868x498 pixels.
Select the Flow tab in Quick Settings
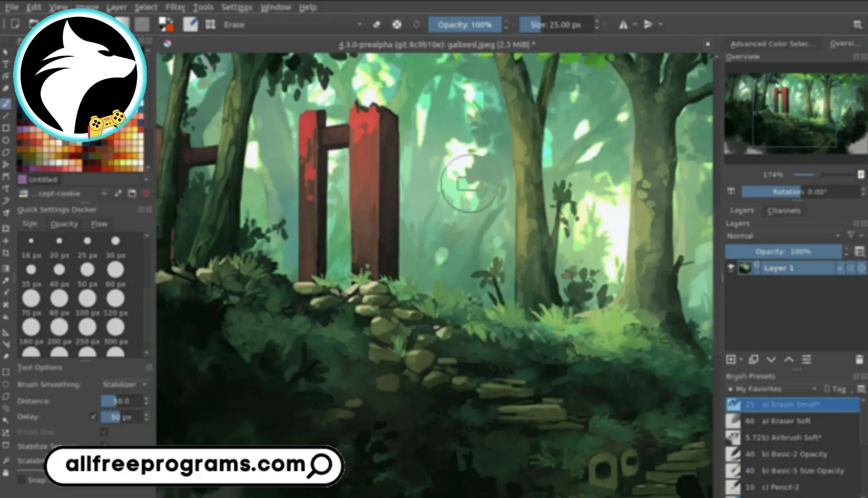tap(99, 224)
